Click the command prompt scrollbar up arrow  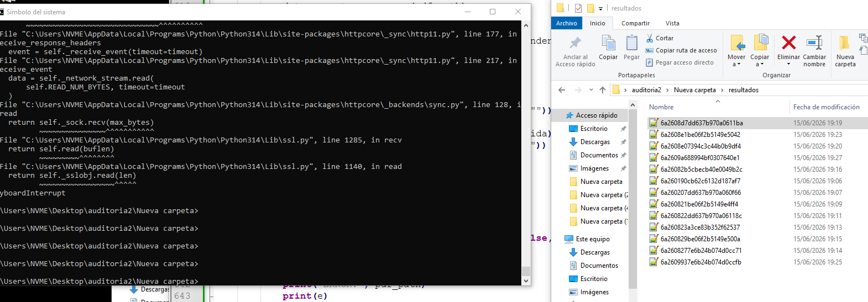pos(526,25)
